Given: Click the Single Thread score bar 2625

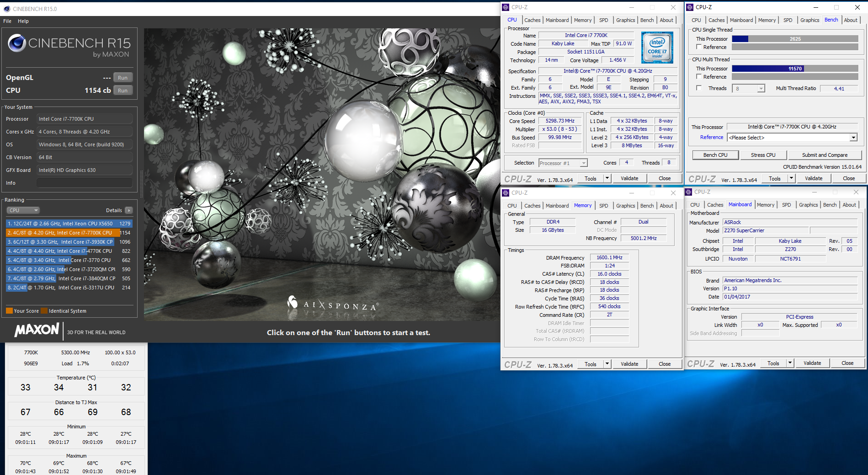Looking at the screenshot, I should tap(795, 39).
